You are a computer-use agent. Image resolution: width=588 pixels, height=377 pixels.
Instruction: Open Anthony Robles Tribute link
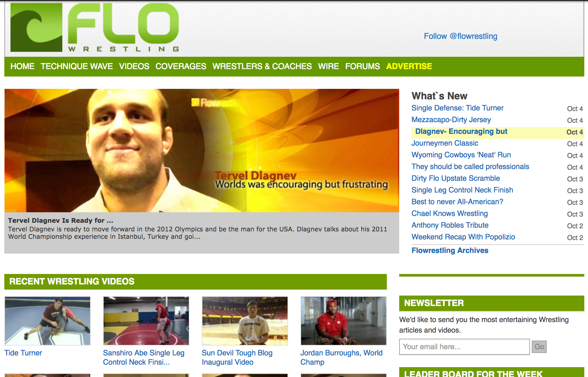[x=450, y=225]
